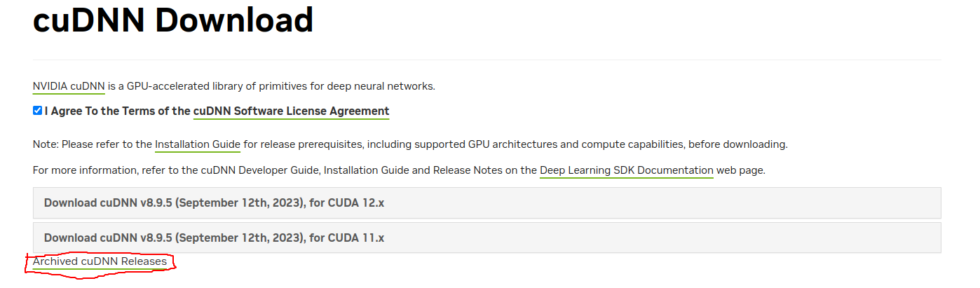This screenshot has width=980, height=288.
Task: Click the horizontal divider below the heading
Action: pyautogui.click(x=486, y=60)
